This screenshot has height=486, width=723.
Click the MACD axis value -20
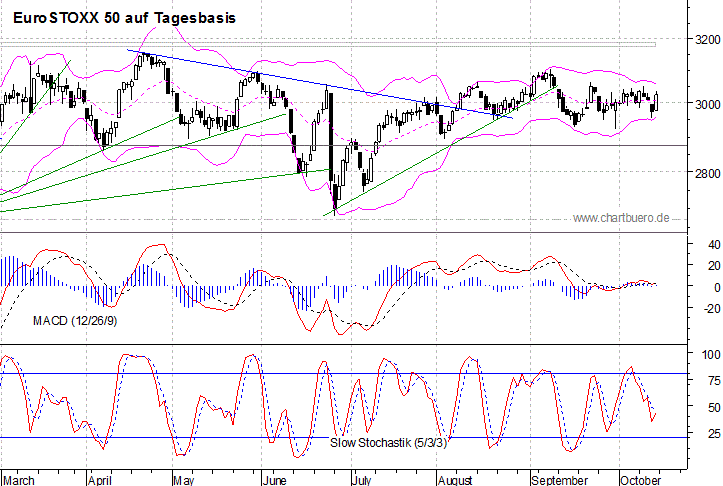point(712,308)
